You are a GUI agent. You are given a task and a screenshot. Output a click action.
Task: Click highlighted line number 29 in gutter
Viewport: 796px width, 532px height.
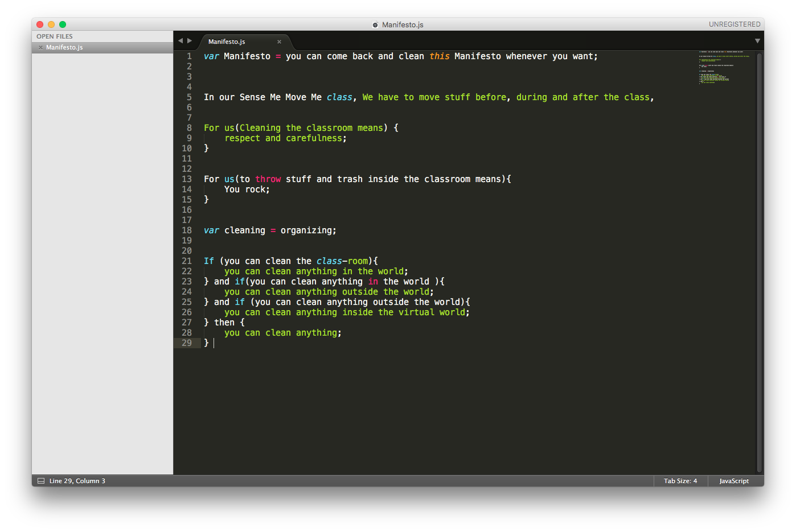click(x=187, y=343)
